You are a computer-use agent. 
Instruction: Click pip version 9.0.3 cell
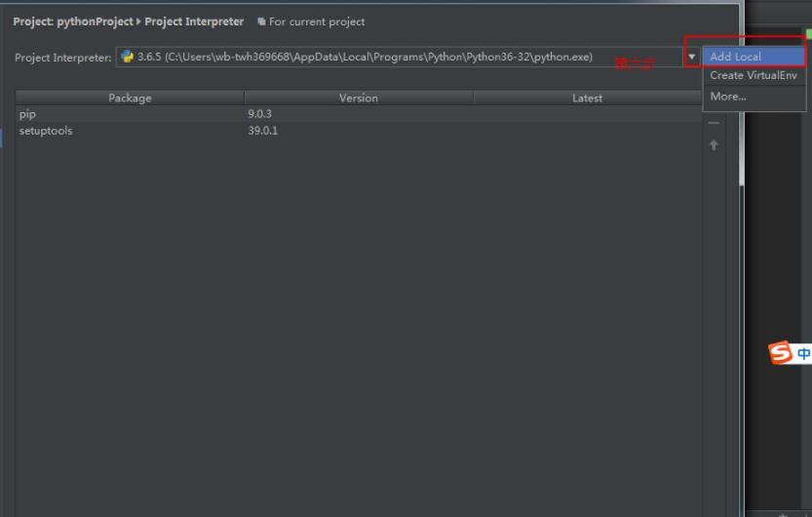click(259, 114)
